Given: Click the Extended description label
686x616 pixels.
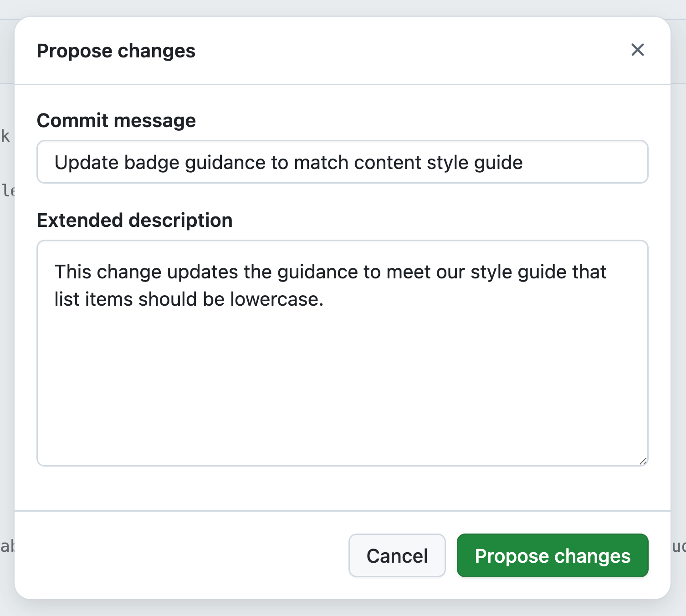Looking at the screenshot, I should (135, 220).
